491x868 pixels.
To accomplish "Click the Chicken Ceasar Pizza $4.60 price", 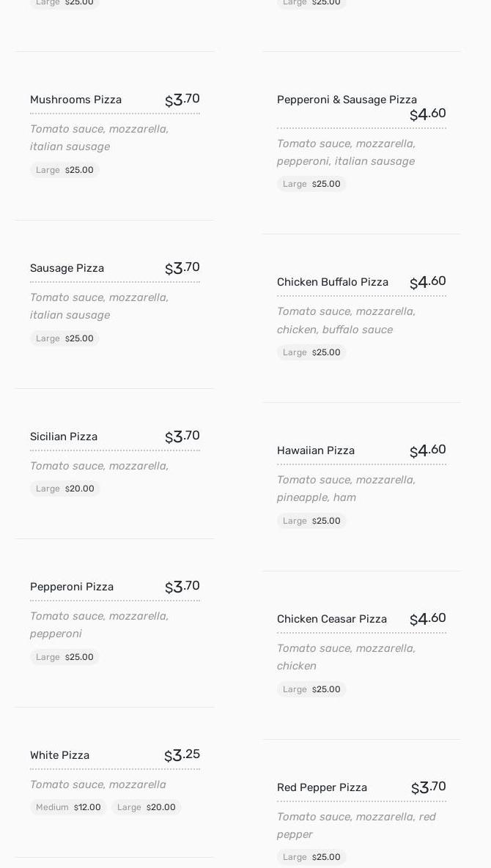I will (x=427, y=619).
